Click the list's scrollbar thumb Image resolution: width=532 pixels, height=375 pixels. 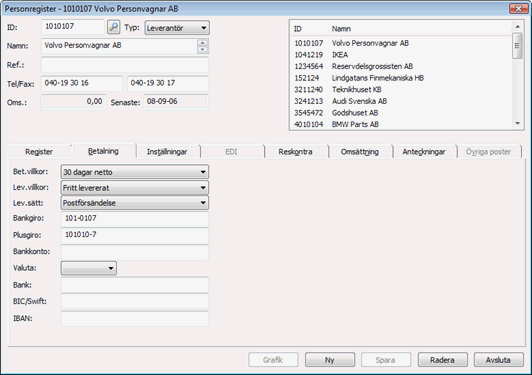(517, 46)
